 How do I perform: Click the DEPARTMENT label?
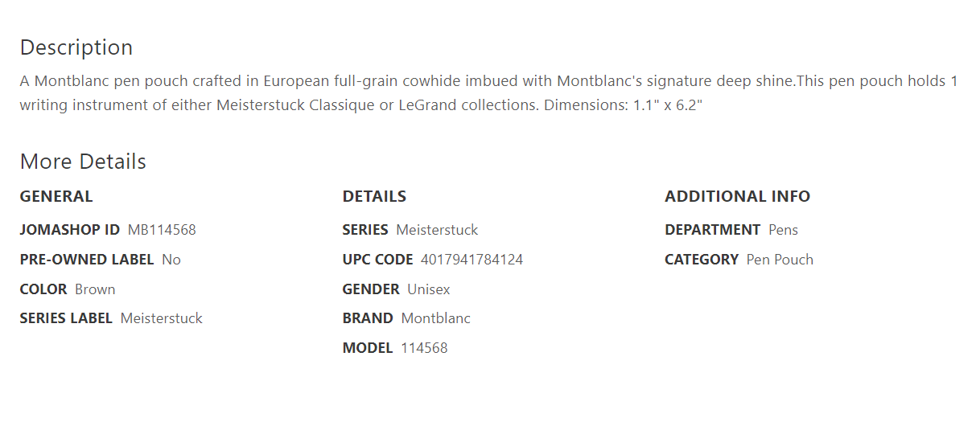tap(712, 230)
